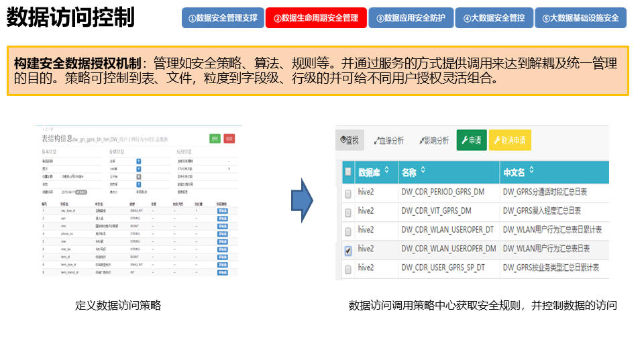Click the blue button in the term_manuf_id row

coord(222,273)
